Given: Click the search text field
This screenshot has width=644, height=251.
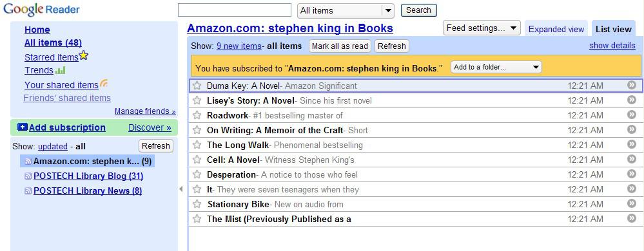Looking at the screenshot, I should point(235,10).
